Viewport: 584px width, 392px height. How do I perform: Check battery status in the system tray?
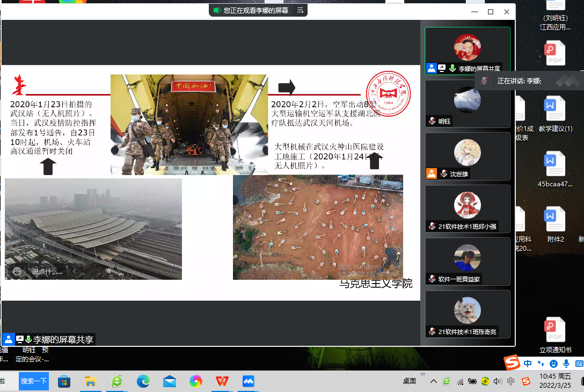click(x=472, y=381)
